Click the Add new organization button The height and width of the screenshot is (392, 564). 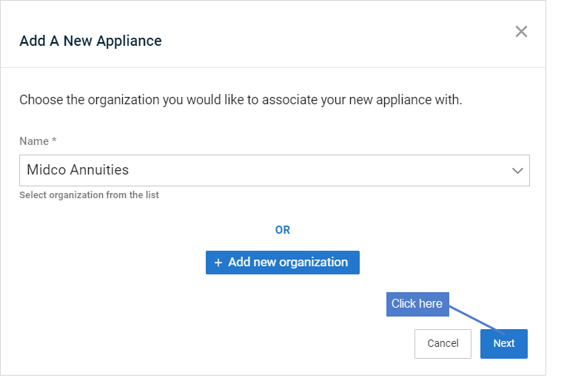(x=283, y=263)
